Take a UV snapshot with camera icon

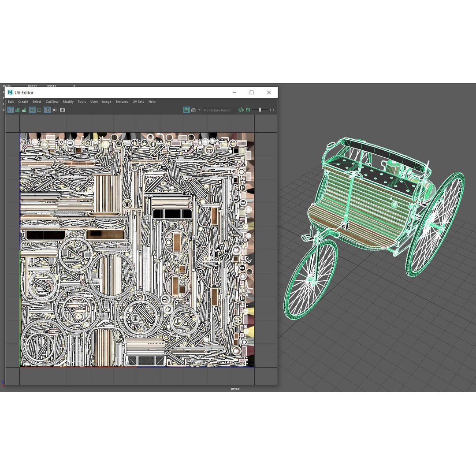pyautogui.click(x=63, y=110)
